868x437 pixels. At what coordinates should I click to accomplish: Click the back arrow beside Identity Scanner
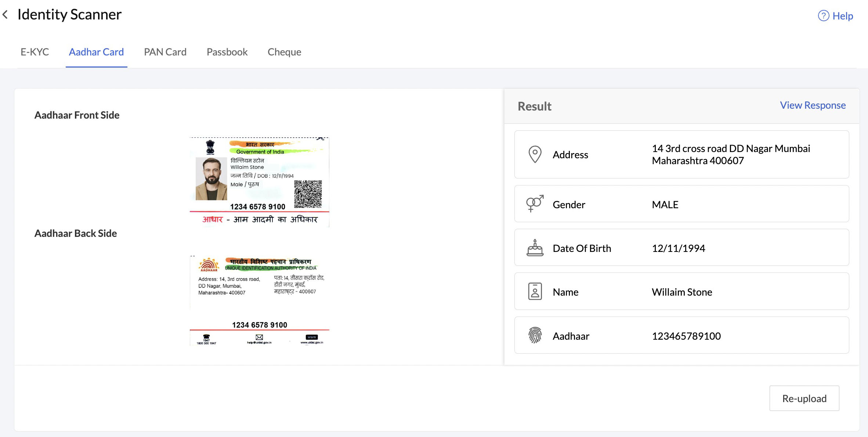point(5,15)
